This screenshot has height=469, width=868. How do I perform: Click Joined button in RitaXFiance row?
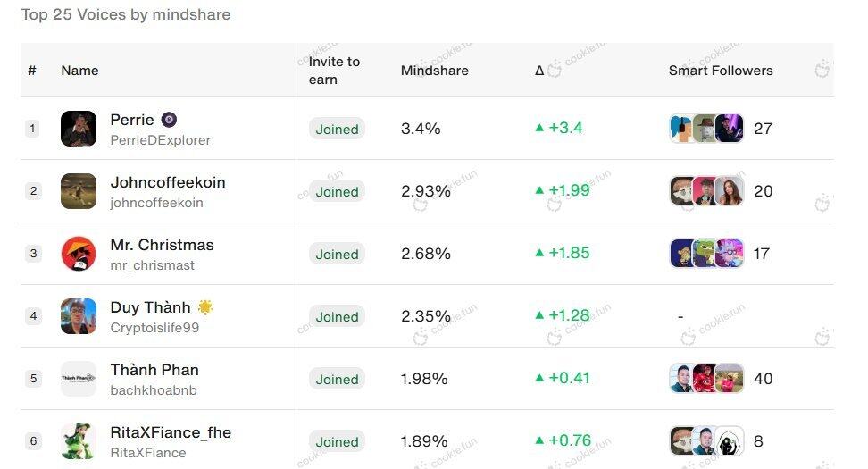(x=337, y=442)
